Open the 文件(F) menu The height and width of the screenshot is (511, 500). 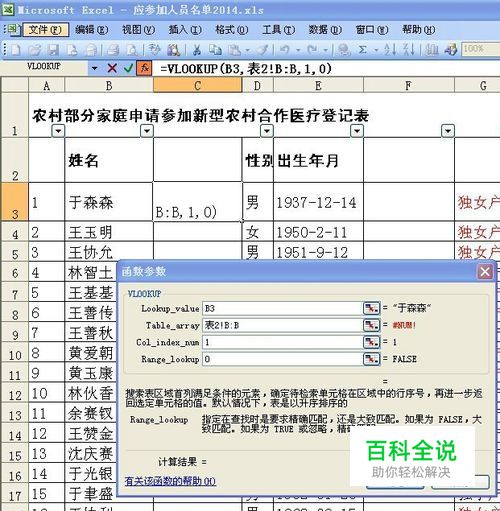46,30
